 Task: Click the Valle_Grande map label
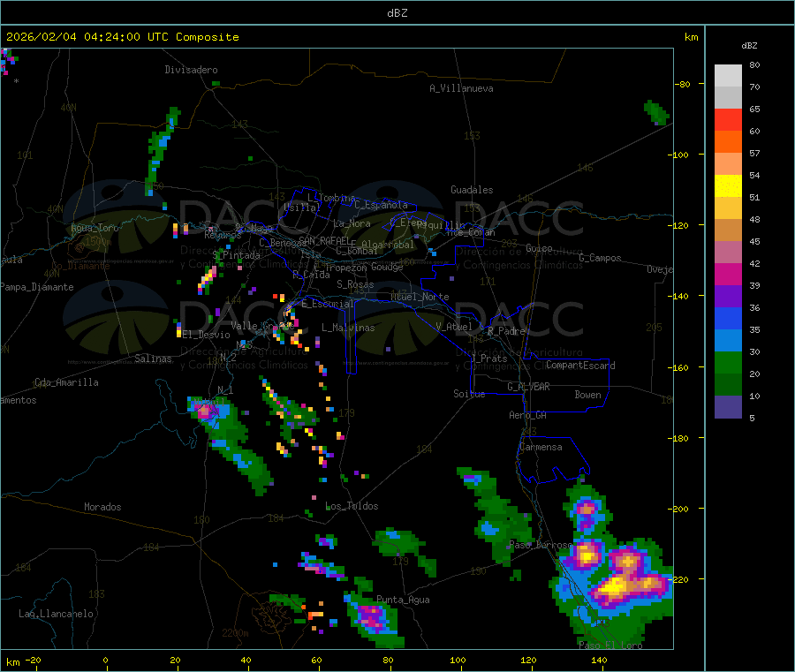click(262, 326)
